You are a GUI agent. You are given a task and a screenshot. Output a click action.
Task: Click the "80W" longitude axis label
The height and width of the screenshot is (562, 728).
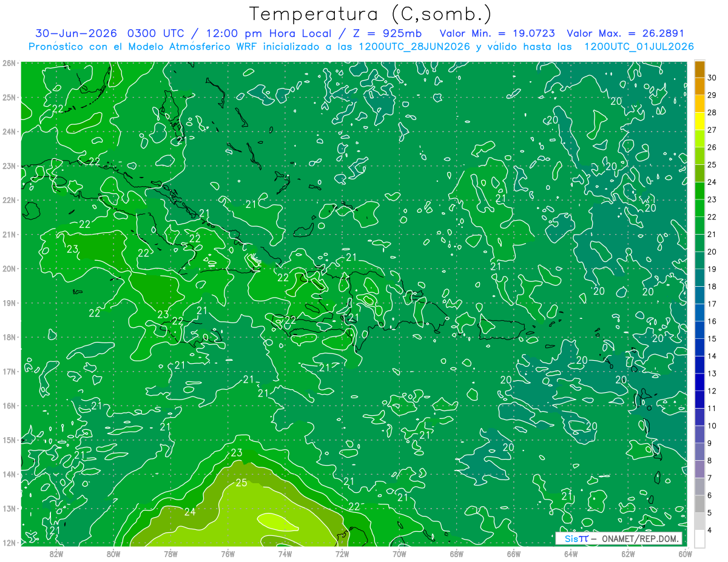(x=113, y=553)
